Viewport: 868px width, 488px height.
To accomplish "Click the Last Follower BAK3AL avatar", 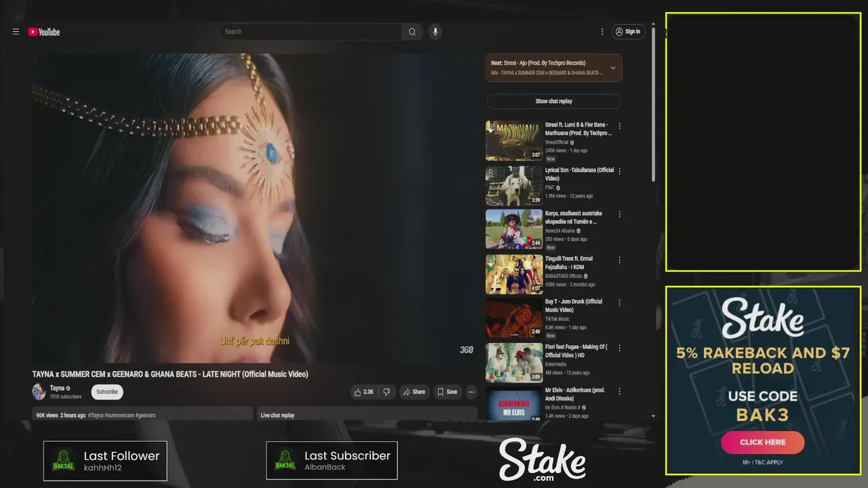I will [63, 461].
